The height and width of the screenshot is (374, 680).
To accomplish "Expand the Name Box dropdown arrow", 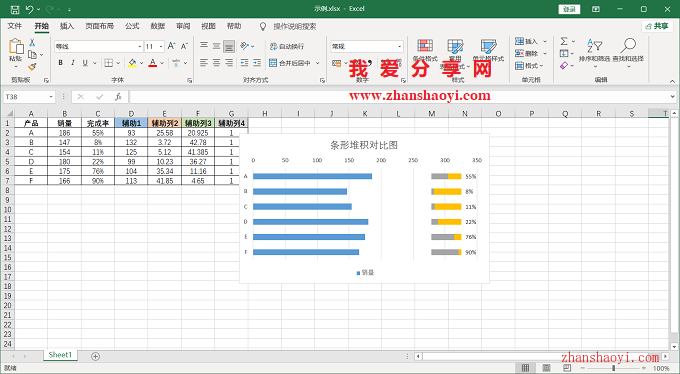I will [x=51, y=97].
